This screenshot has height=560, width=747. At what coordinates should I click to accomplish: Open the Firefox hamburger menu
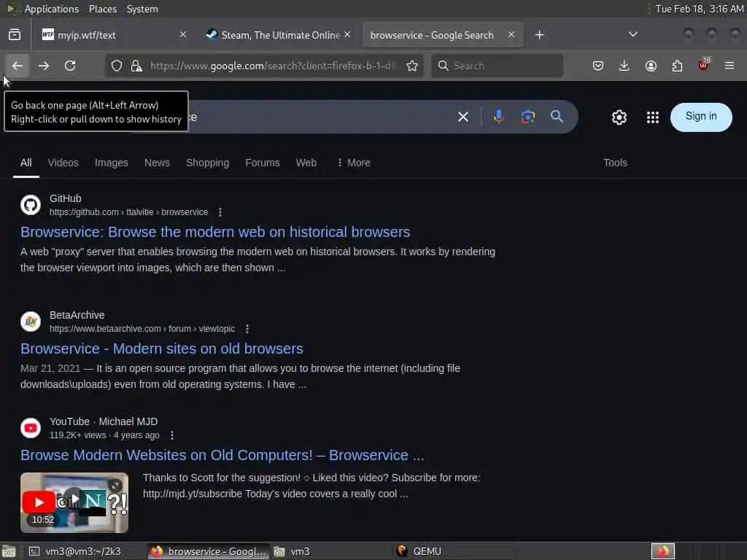pos(729,66)
